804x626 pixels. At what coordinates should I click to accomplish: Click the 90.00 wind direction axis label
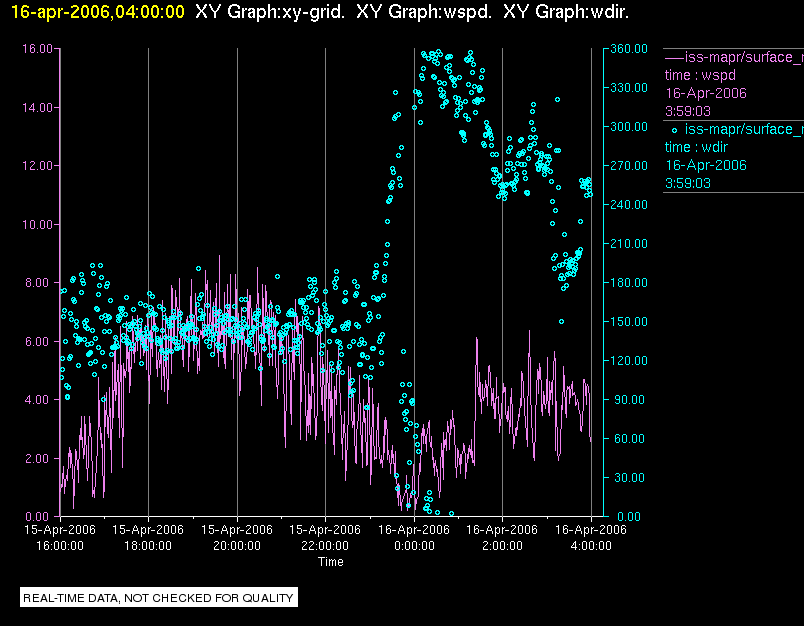point(631,399)
